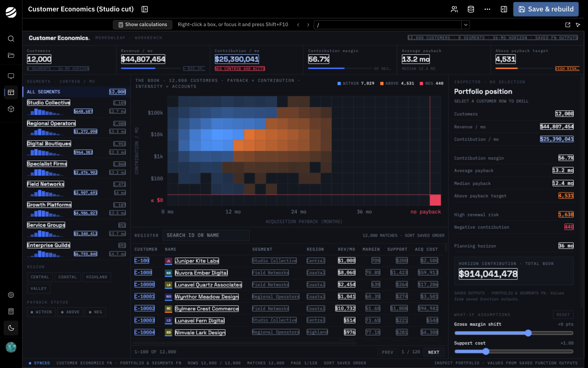The width and height of the screenshot is (588, 368).
Task: Toggle the WITHIN payback status filter
Action: coord(41,312)
